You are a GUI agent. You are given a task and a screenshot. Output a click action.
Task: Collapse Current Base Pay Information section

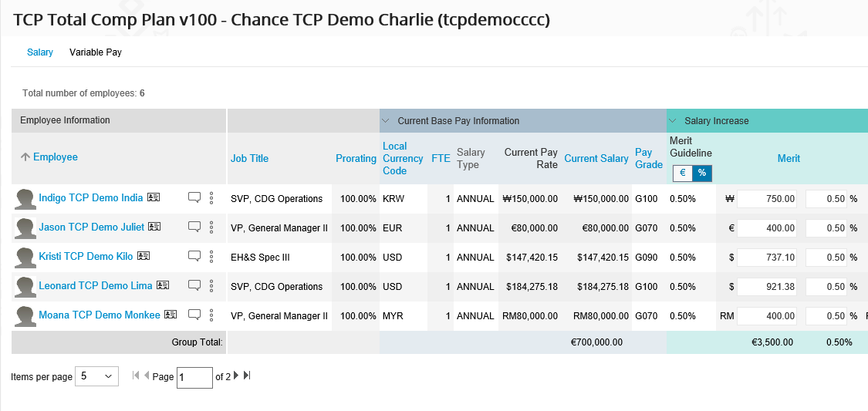pos(387,121)
